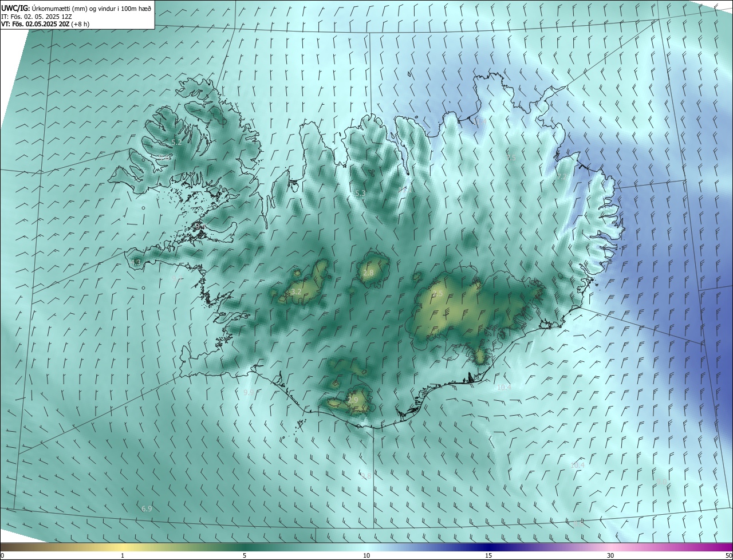The image size is (733, 560).
Task: Click the 1 tick on the color scale
Action: coord(123,555)
